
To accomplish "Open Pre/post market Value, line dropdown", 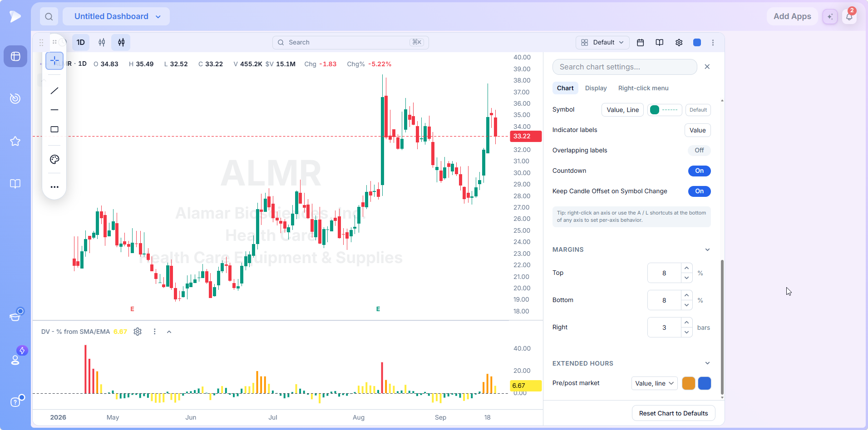I will tap(654, 383).
